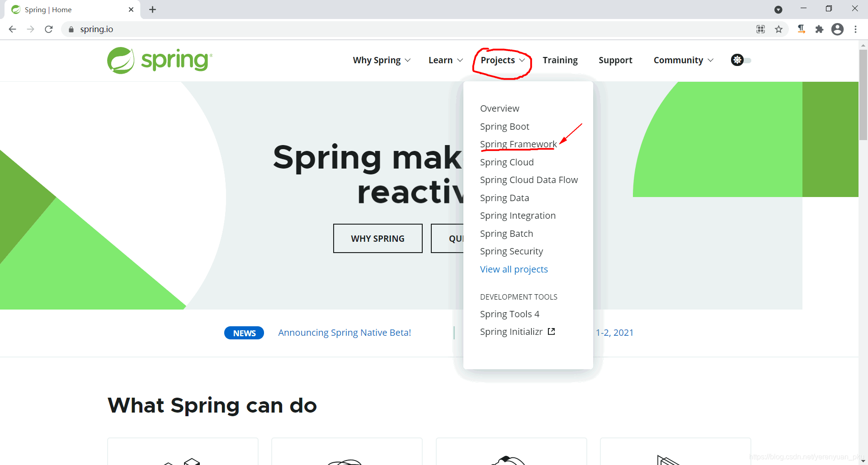The height and width of the screenshot is (465, 868).
Task: Bookmark this page with the star icon
Action: (778, 29)
